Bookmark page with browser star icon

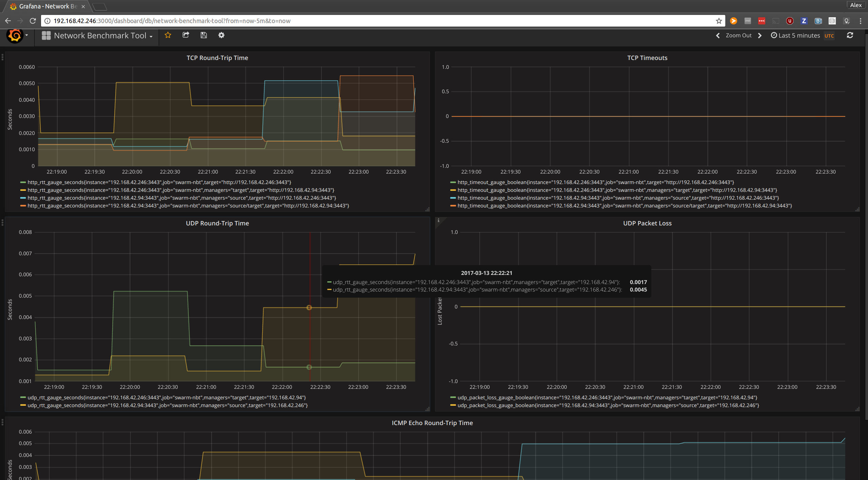(719, 21)
